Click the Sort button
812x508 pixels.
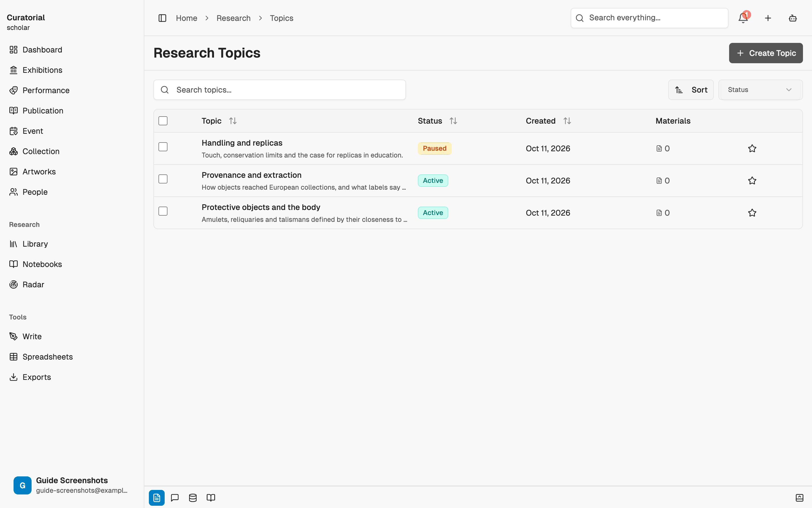pyautogui.click(x=691, y=90)
